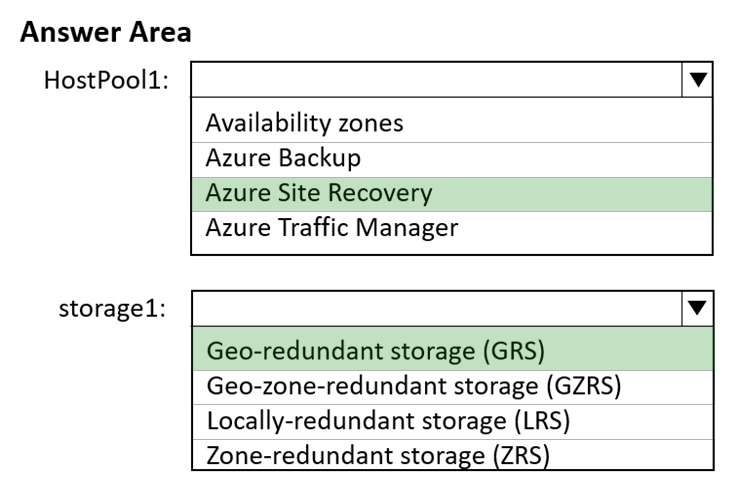Pick Zone-redundant storage option

pos(378,455)
